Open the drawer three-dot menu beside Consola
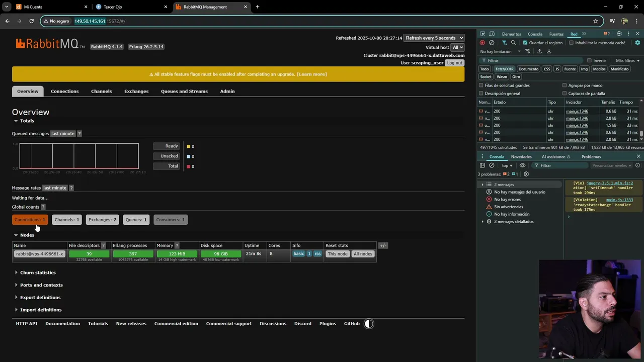The image size is (644, 362). click(x=482, y=156)
